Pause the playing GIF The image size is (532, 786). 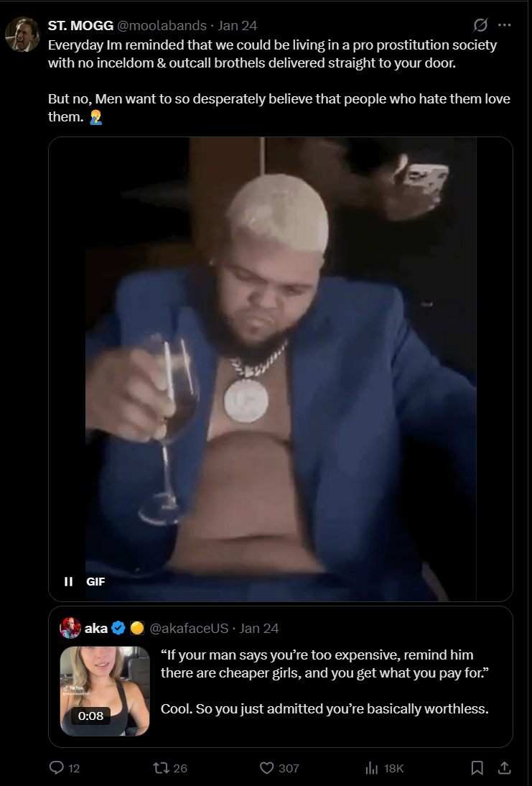pyautogui.click(x=69, y=581)
